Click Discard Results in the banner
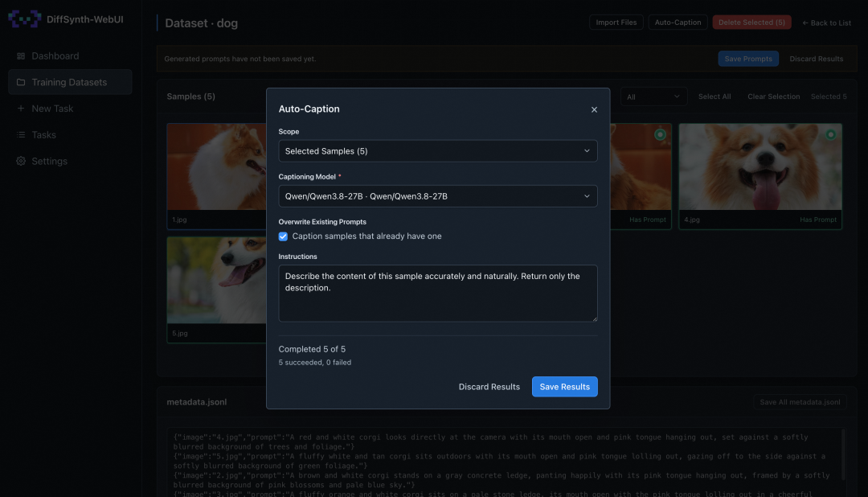Viewport: 868px width, 497px height. (x=816, y=59)
